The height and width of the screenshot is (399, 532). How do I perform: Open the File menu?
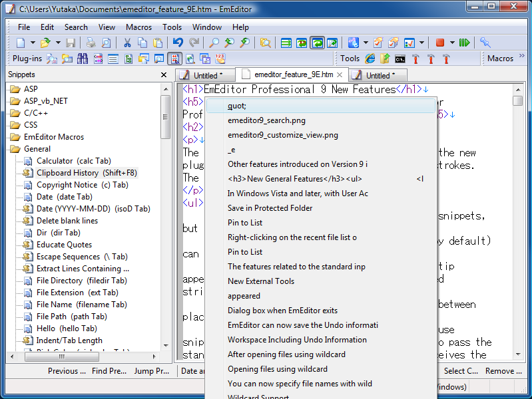click(24, 27)
